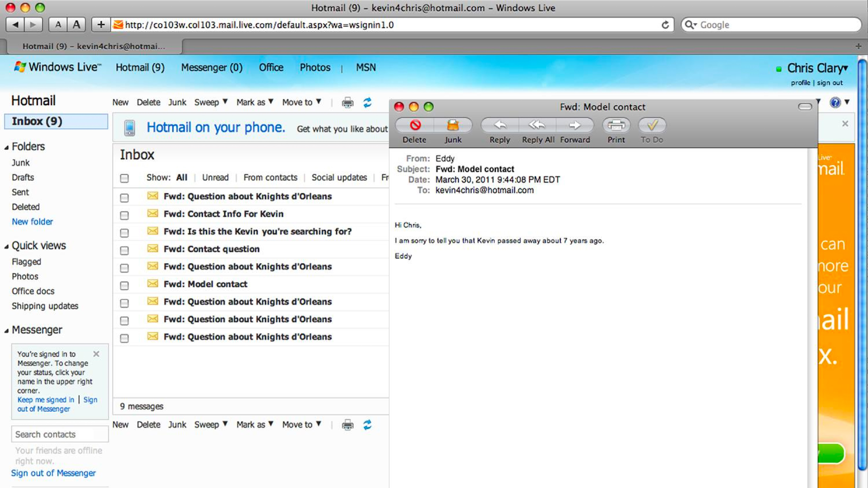Image resolution: width=868 pixels, height=488 pixels.
Task: Close the Hotmail phone banner
Action: (845, 124)
